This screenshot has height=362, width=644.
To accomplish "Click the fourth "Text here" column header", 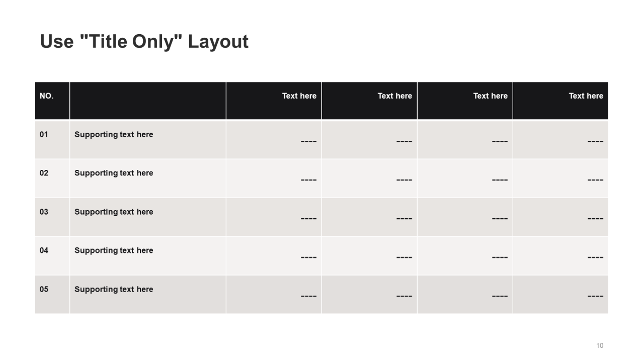I will (x=560, y=101).
